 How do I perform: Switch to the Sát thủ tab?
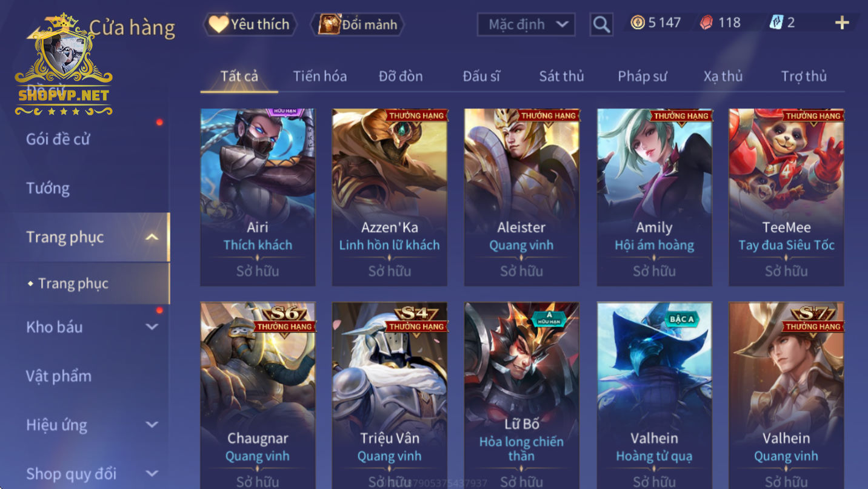[561, 76]
